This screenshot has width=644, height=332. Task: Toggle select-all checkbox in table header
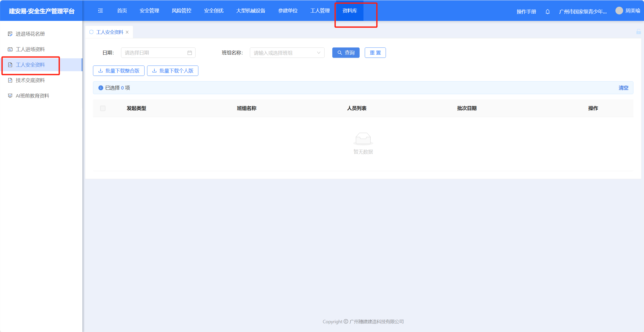(x=103, y=108)
